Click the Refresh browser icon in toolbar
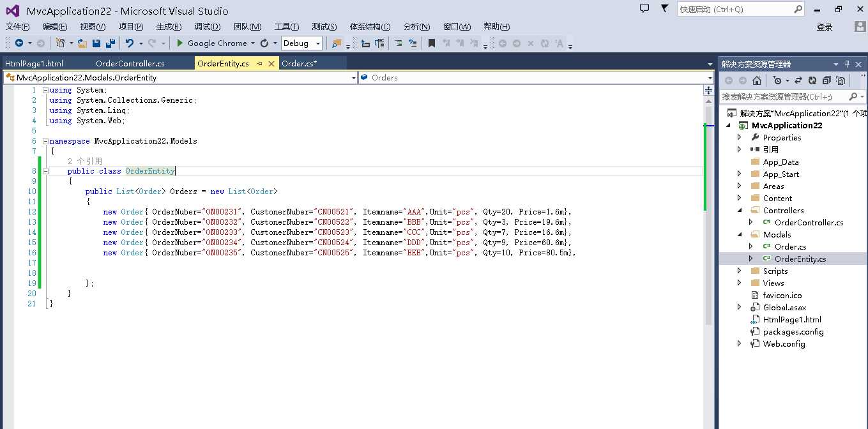The width and height of the screenshot is (868, 429). tap(264, 43)
